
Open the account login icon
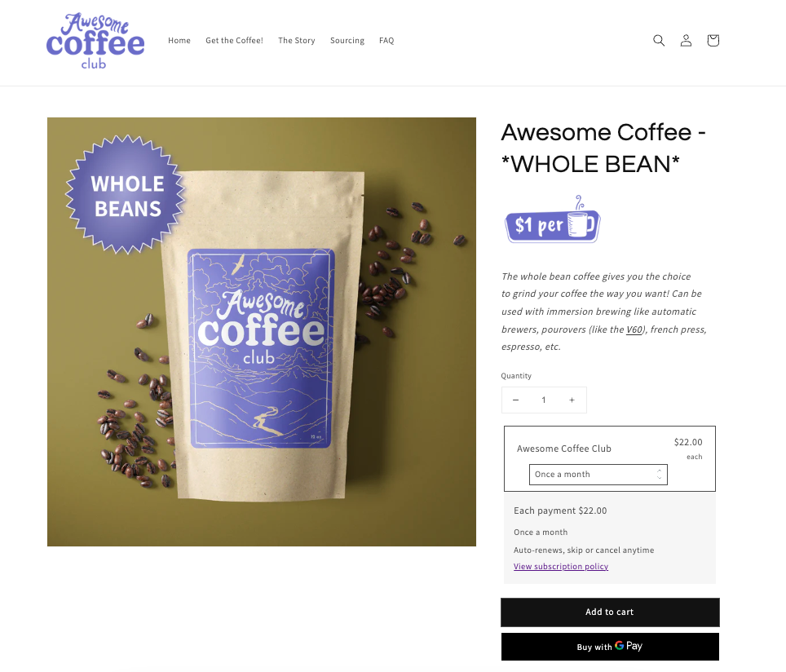[686, 41]
